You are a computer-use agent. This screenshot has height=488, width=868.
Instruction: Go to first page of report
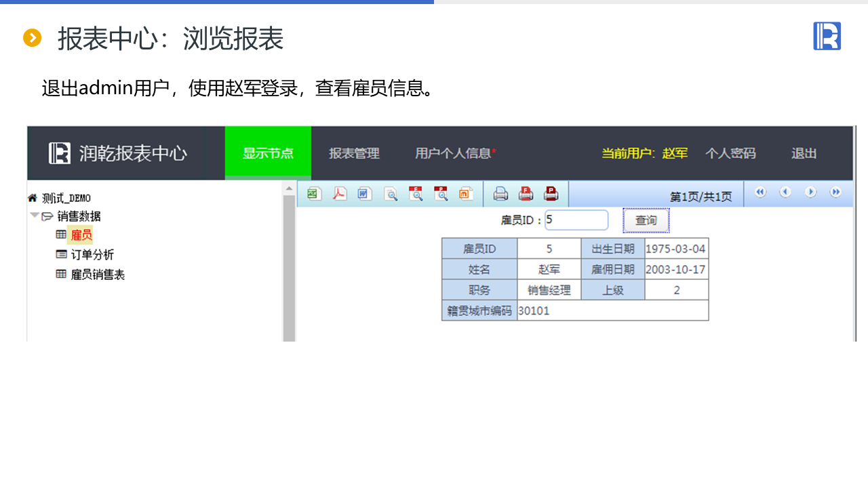[x=760, y=192]
